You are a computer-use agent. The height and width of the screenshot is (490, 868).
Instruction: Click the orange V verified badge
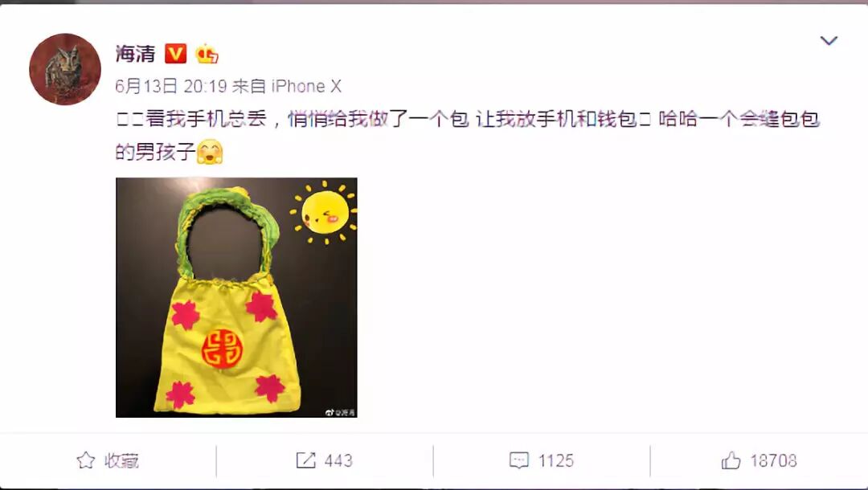pos(175,54)
